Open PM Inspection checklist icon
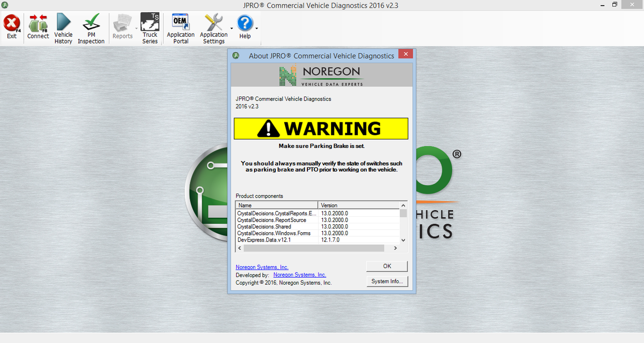Viewport: 644px width, 343px height. 91,29
